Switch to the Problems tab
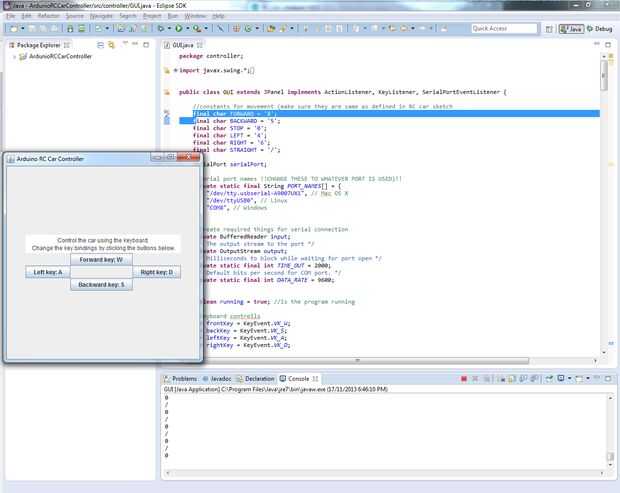620x493 pixels. click(x=183, y=379)
